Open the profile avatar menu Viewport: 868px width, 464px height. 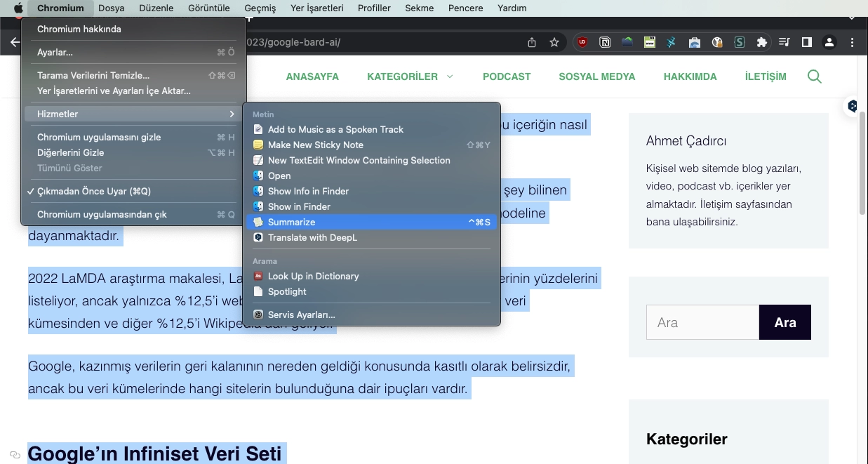coord(829,42)
